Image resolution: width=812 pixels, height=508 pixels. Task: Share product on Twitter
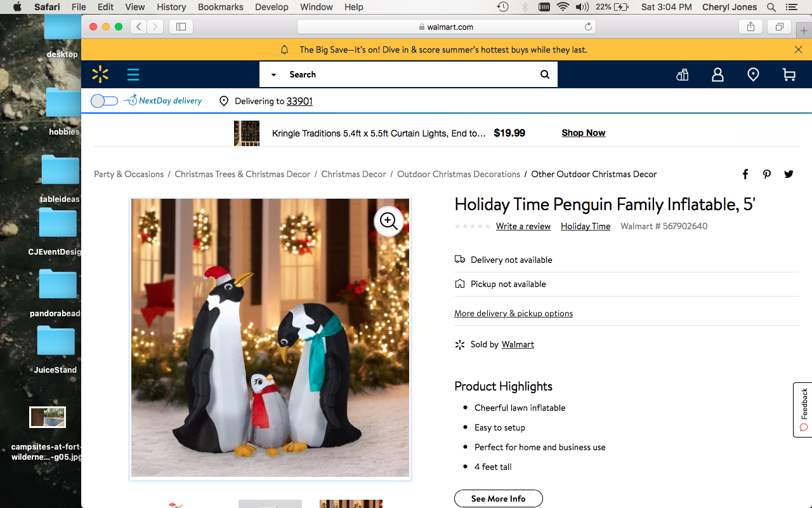point(789,174)
